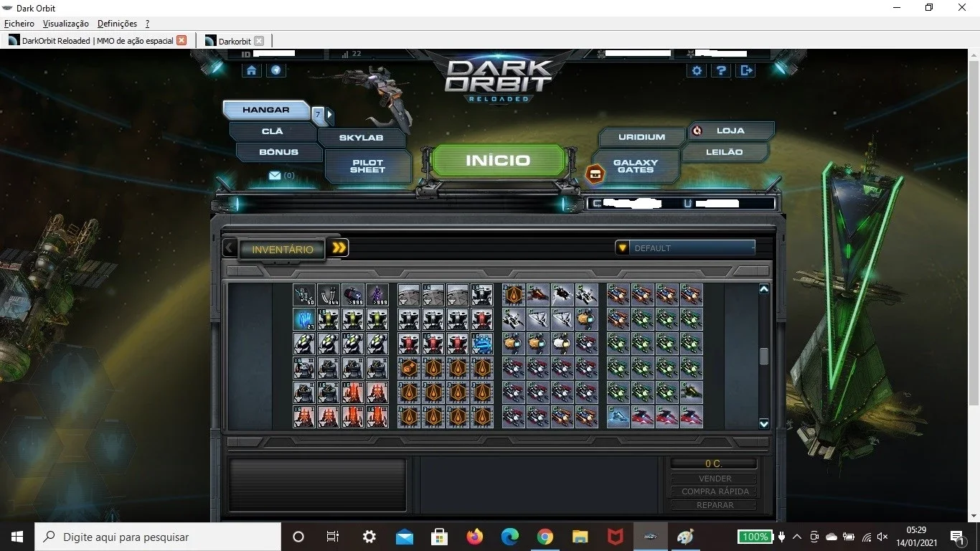Open the DarkOrbit home icon
The width and height of the screenshot is (980, 551).
(251, 70)
